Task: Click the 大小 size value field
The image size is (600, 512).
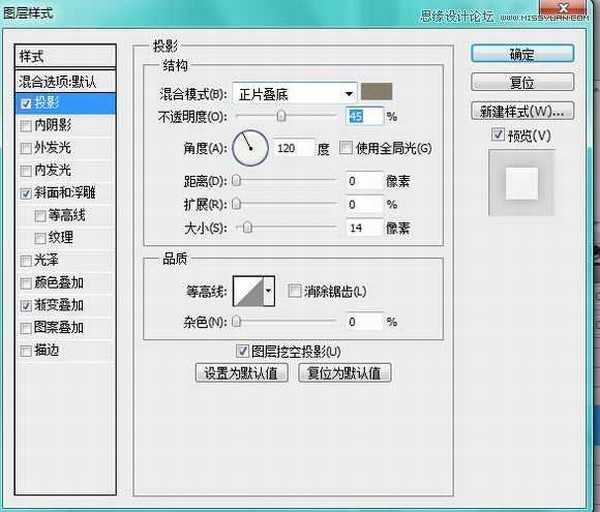Action: click(x=364, y=228)
